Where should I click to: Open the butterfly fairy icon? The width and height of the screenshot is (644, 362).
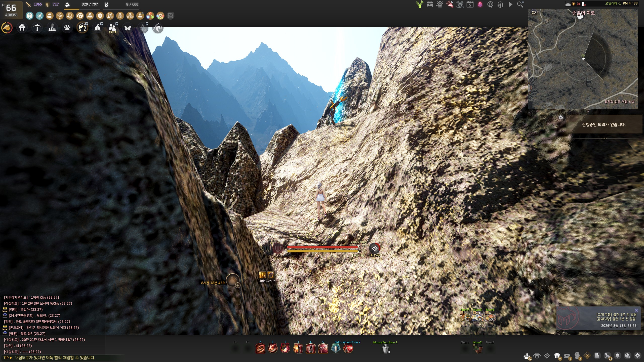128,28
